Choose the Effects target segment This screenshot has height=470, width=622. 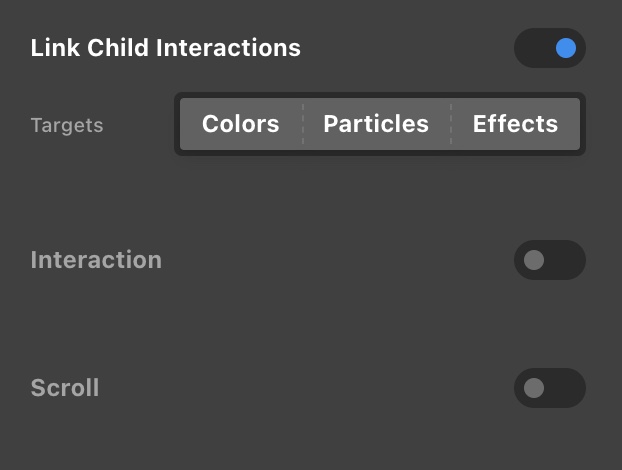(515, 124)
